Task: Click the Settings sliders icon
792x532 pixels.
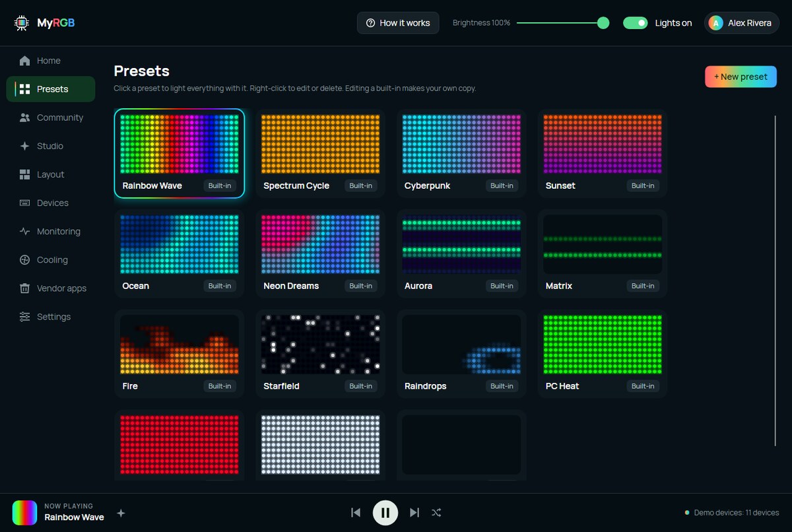Action: (x=25, y=316)
